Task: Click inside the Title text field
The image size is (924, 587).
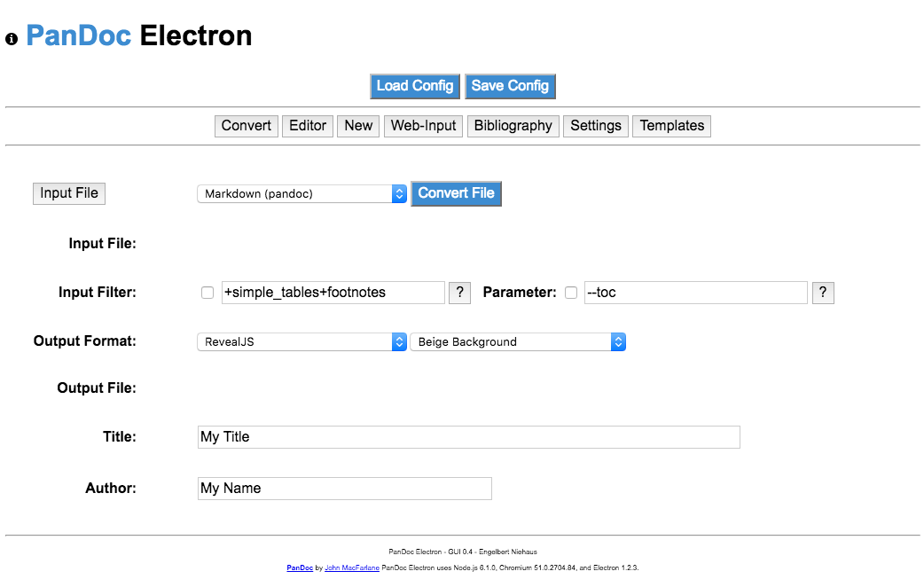Action: 468,436
